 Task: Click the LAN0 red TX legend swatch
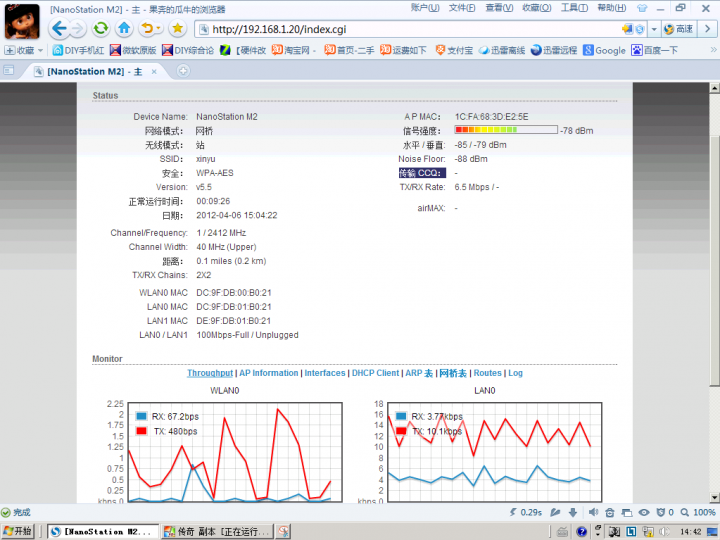[x=401, y=431]
